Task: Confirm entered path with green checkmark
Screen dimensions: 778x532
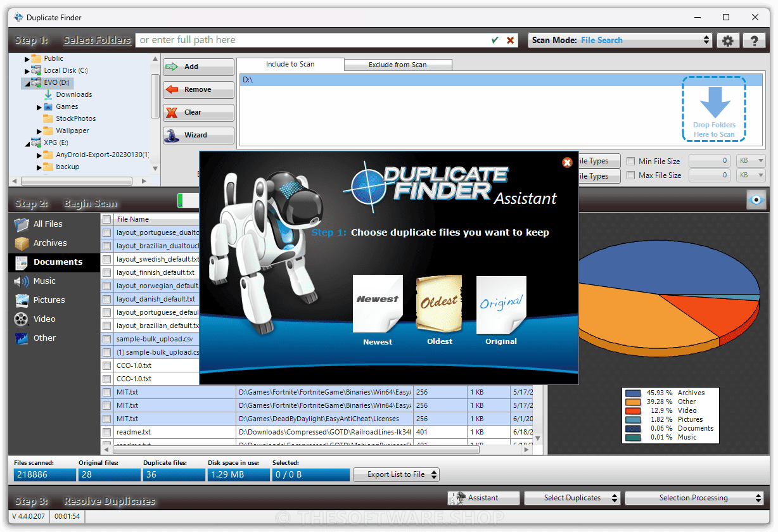Action: coord(495,40)
